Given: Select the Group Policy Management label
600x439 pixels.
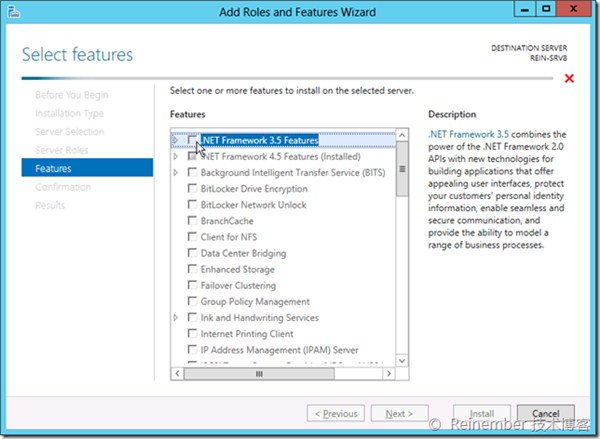Looking at the screenshot, I should 255,302.
